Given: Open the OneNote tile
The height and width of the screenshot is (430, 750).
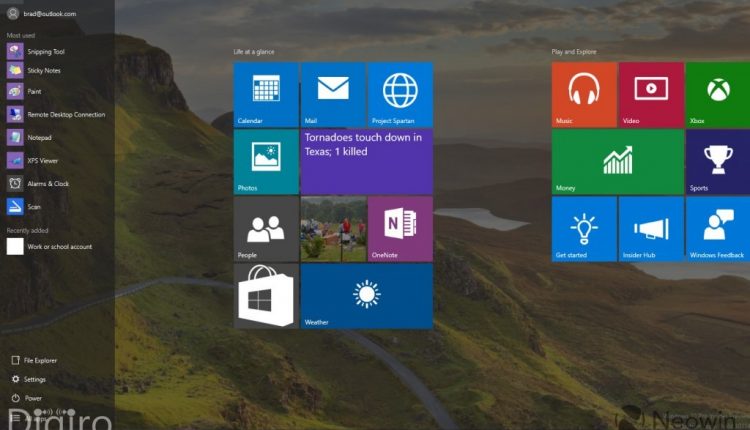Looking at the screenshot, I should [400, 229].
